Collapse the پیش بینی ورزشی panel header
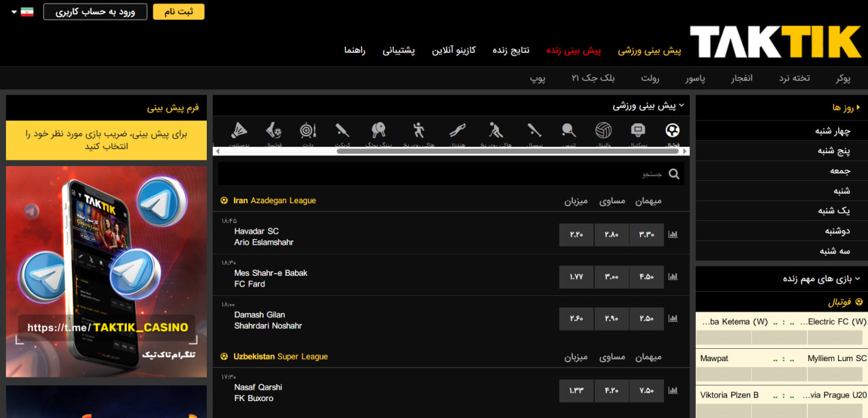The width and height of the screenshot is (868, 418). point(682,106)
